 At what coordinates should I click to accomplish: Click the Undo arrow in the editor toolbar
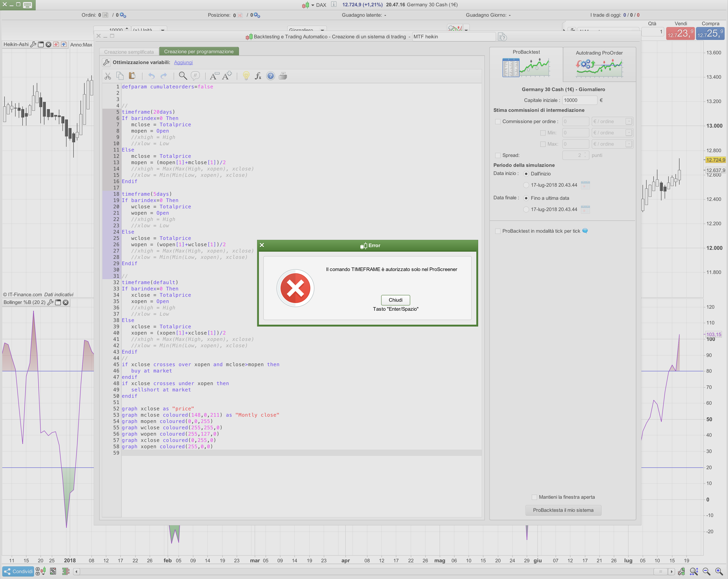click(x=151, y=76)
